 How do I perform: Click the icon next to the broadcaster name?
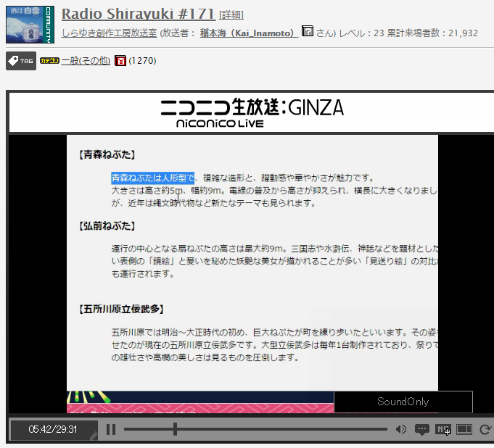(308, 31)
